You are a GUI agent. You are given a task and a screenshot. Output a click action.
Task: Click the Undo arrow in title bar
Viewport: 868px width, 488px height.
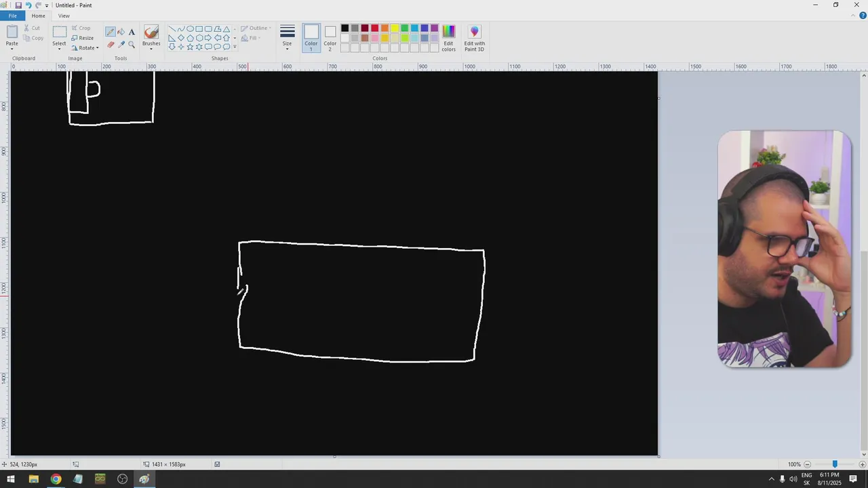coord(28,5)
